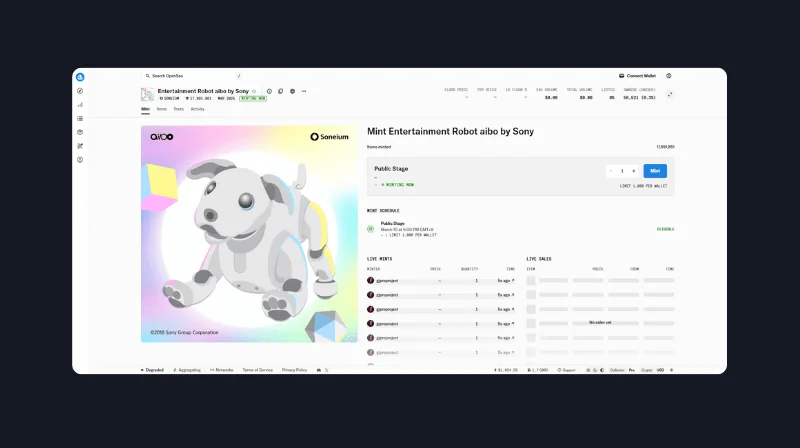Focus the Search OpenSea field
800x448 pixels.
(x=193, y=76)
